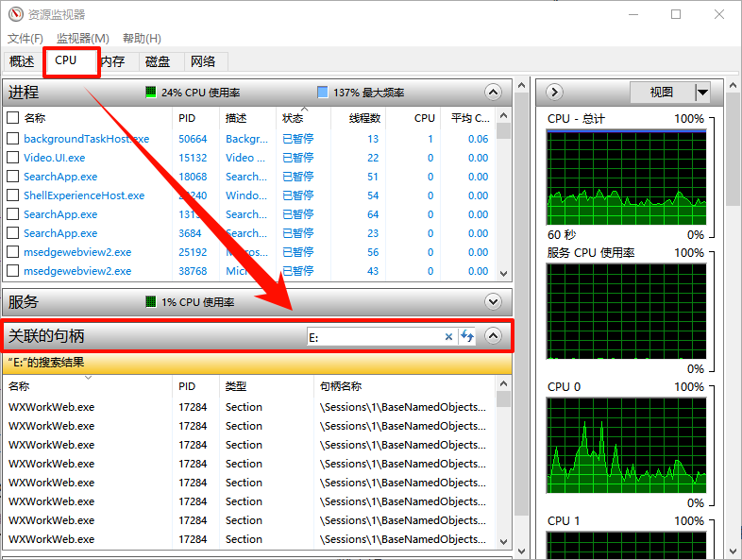Maximize the Resource Monitor window
Image resolution: width=742 pixels, height=560 pixels.
pyautogui.click(x=676, y=14)
